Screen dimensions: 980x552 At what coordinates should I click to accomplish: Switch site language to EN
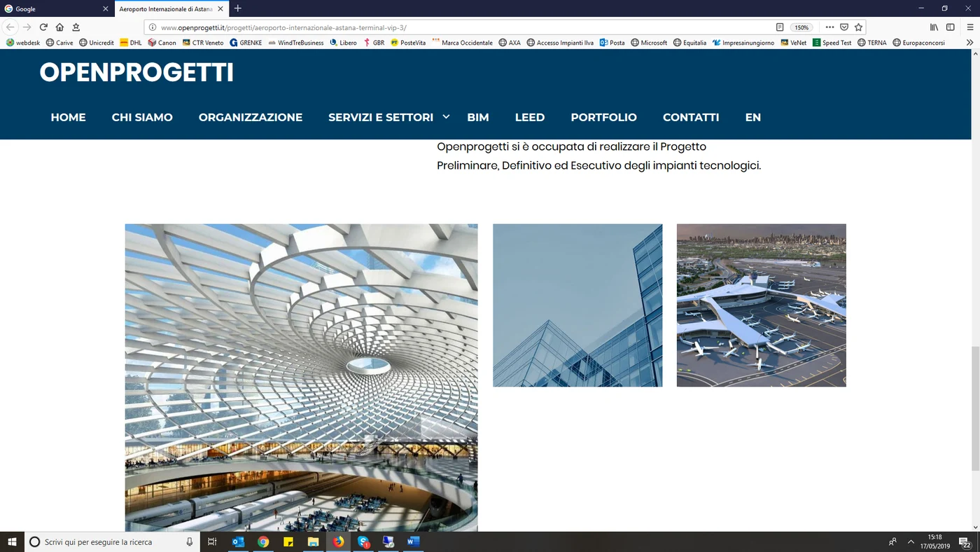click(x=753, y=118)
